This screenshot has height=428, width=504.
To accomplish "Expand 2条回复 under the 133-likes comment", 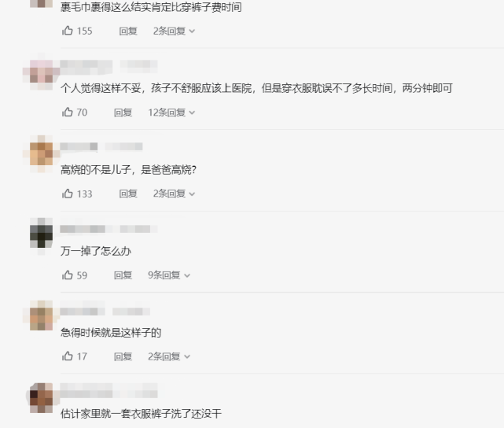I will pos(174,194).
